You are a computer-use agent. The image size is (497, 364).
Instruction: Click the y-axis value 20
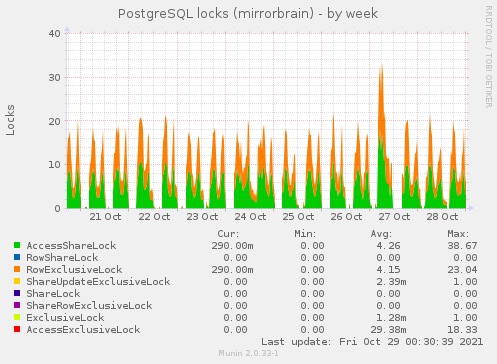pos(54,121)
